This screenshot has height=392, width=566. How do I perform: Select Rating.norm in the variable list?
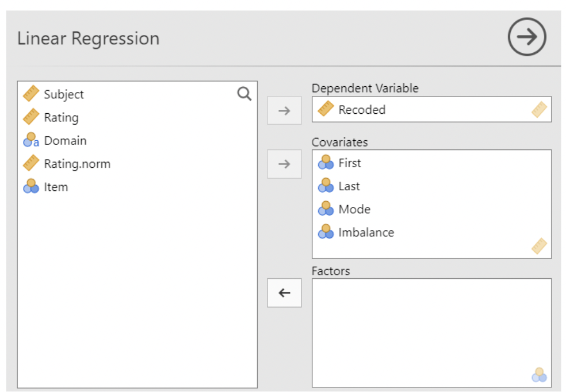point(77,164)
